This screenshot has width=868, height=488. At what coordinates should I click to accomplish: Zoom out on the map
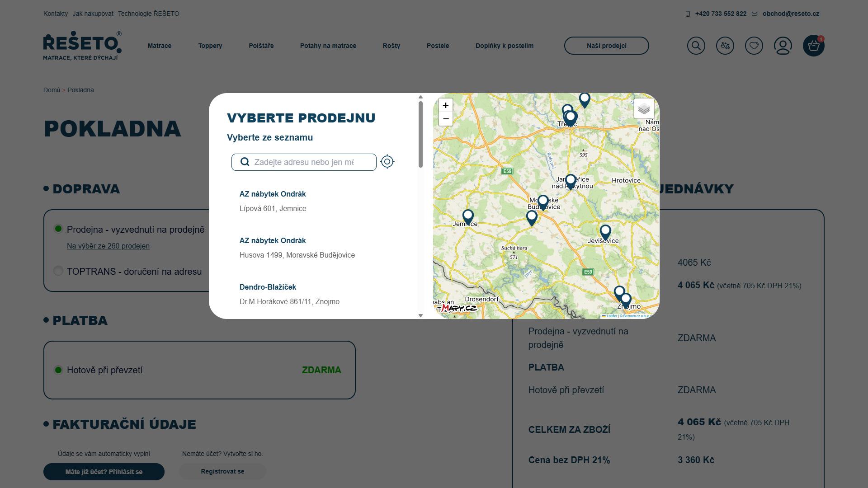(x=445, y=119)
